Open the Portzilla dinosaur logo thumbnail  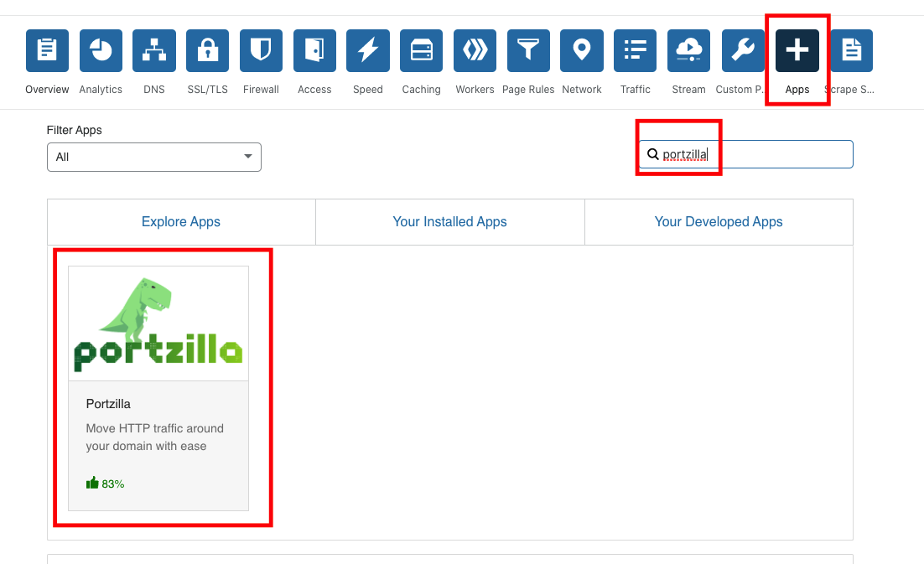(158, 324)
